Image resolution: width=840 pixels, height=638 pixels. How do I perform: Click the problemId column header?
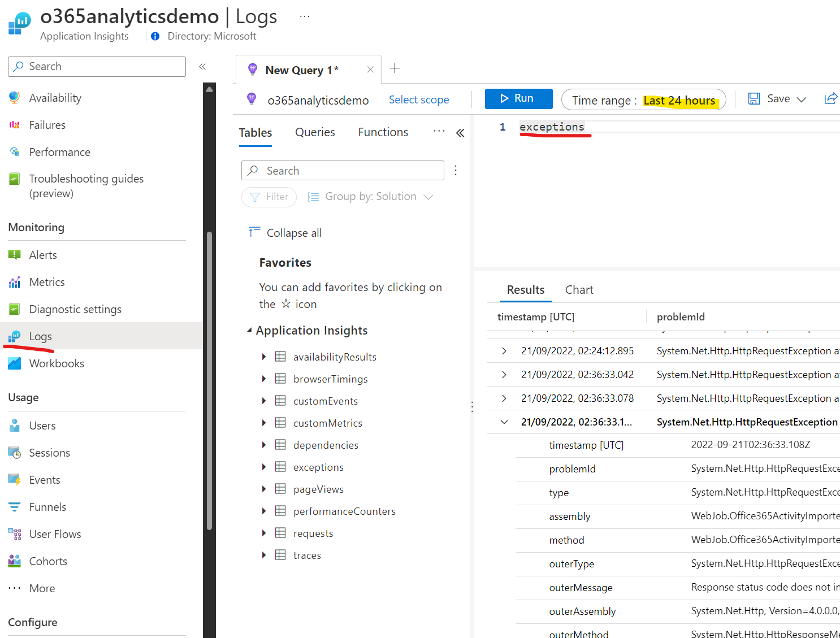coord(681,317)
